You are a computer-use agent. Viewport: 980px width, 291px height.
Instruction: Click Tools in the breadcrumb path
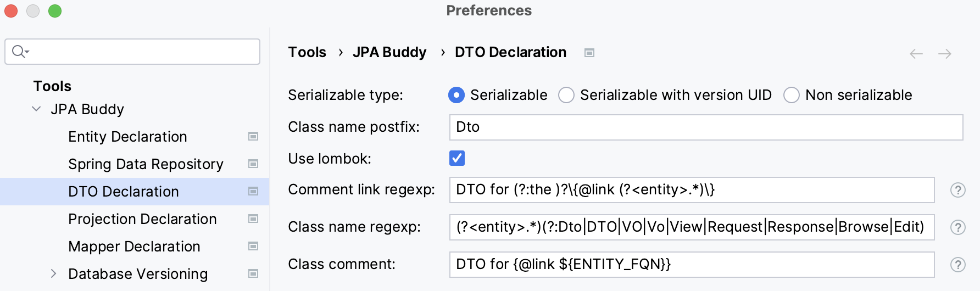click(307, 52)
